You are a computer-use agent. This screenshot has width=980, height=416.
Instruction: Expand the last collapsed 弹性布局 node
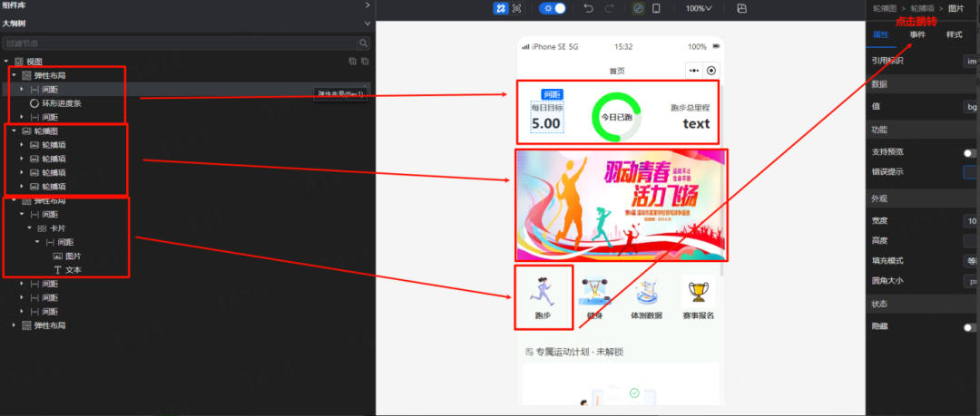pyautogui.click(x=14, y=325)
